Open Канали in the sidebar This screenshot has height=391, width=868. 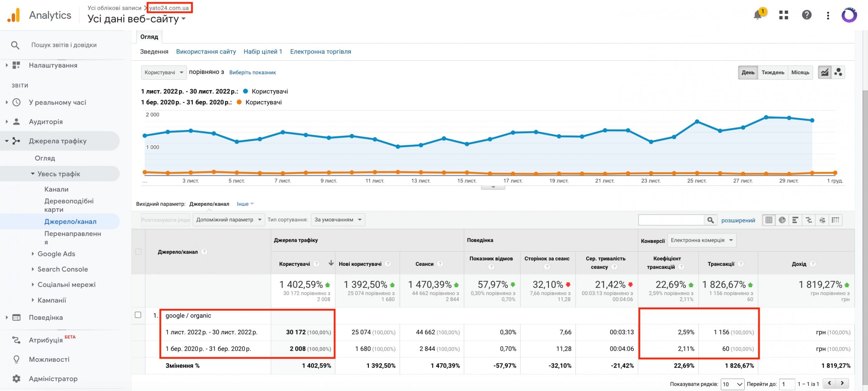pyautogui.click(x=56, y=189)
